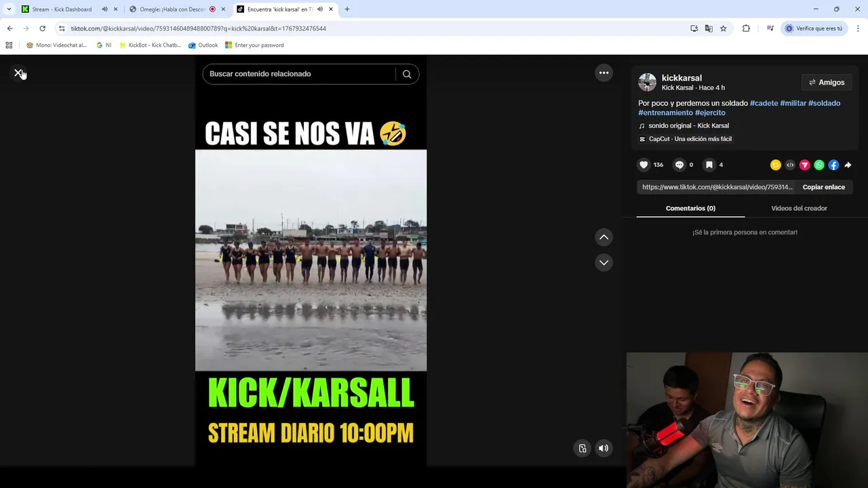Focus the 'Buscar contenido relacionado' search field

click(298, 74)
